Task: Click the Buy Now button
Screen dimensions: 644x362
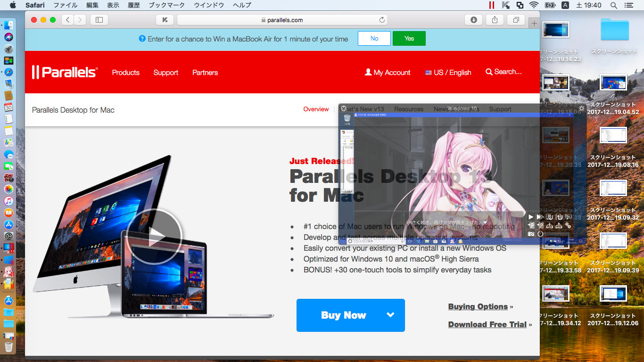Action: tap(351, 315)
